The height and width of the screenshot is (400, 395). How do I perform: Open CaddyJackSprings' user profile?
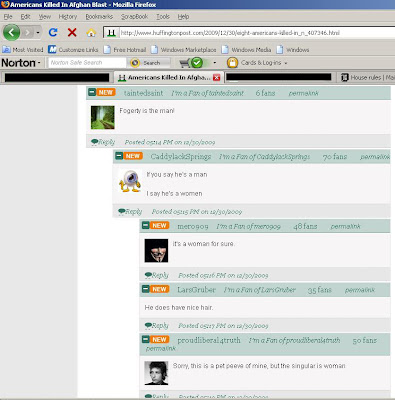point(181,156)
